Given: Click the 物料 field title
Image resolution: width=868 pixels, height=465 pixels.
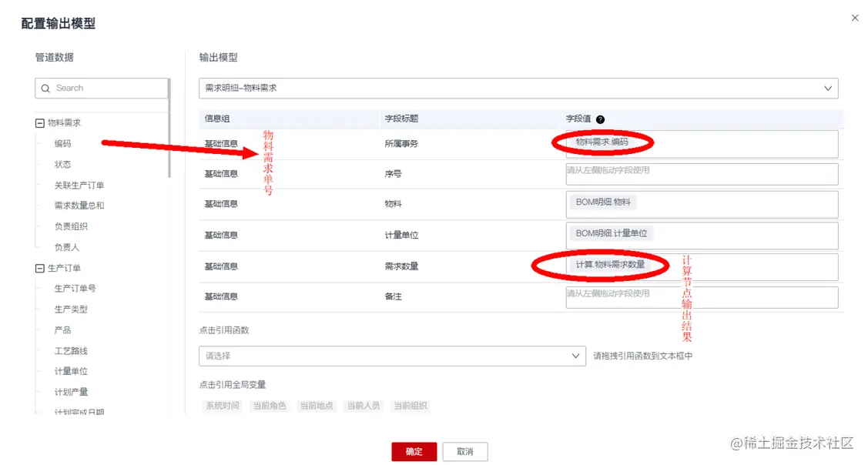Looking at the screenshot, I should pyautogui.click(x=393, y=204).
